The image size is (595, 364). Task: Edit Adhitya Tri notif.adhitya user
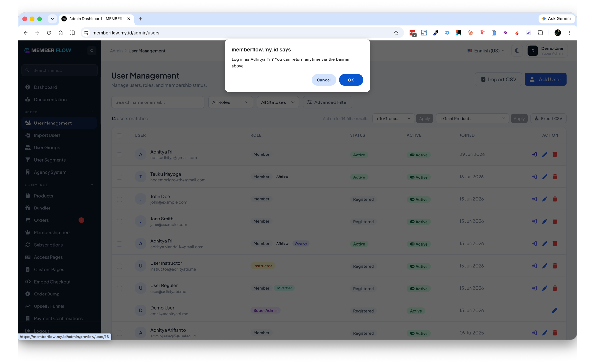tap(545, 155)
